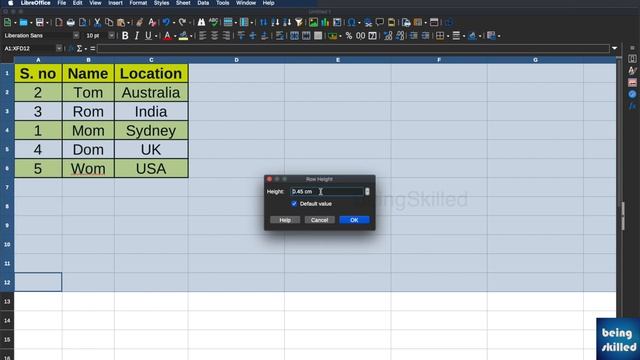
Task: Open the Apple menu
Action: [11, 3]
